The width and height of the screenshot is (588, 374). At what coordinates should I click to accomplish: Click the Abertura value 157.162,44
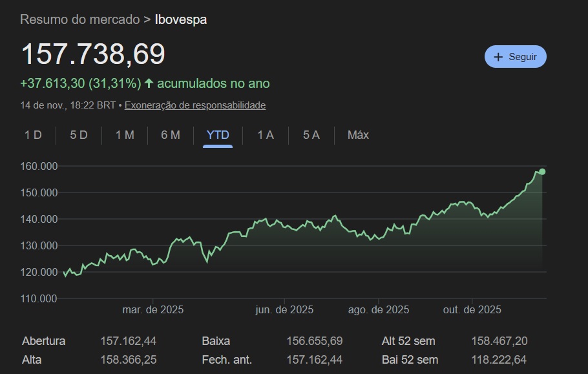129,340
